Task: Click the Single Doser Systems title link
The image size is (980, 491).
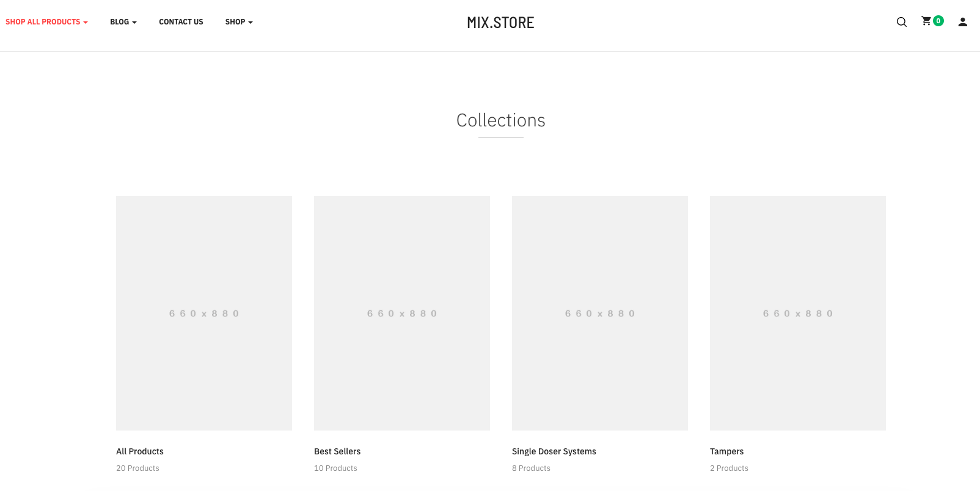Action: [554, 451]
